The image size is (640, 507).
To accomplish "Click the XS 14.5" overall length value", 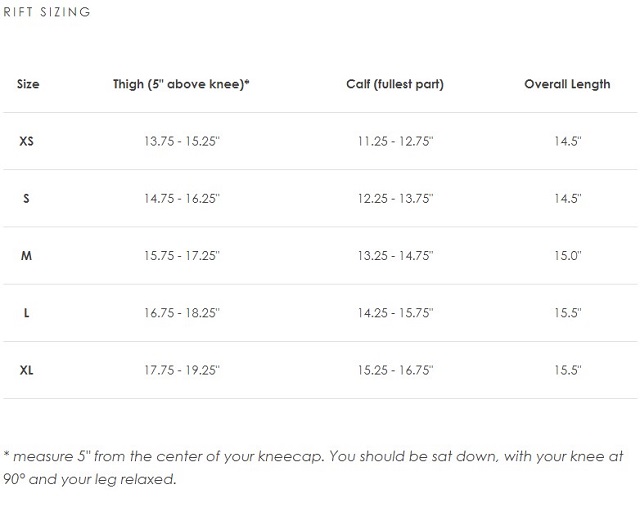I will pyautogui.click(x=568, y=141).
